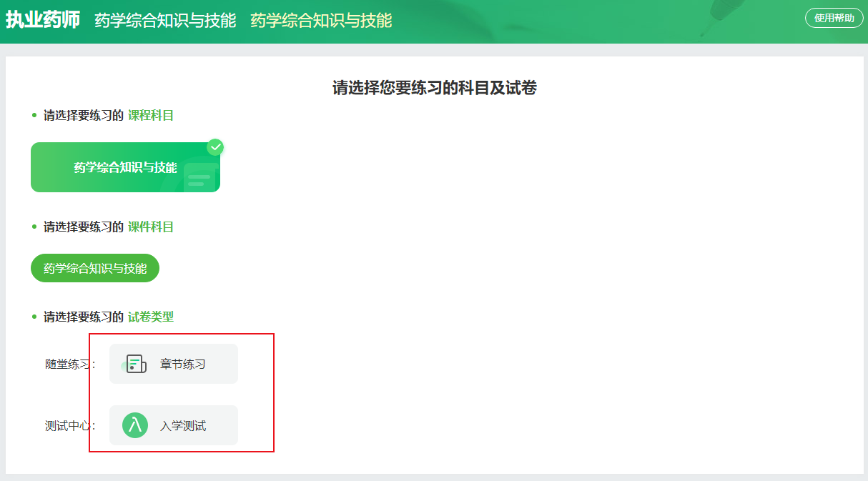Open the yellow 药学综合知识与技能 header item
The height and width of the screenshot is (481, 868).
[321, 21]
